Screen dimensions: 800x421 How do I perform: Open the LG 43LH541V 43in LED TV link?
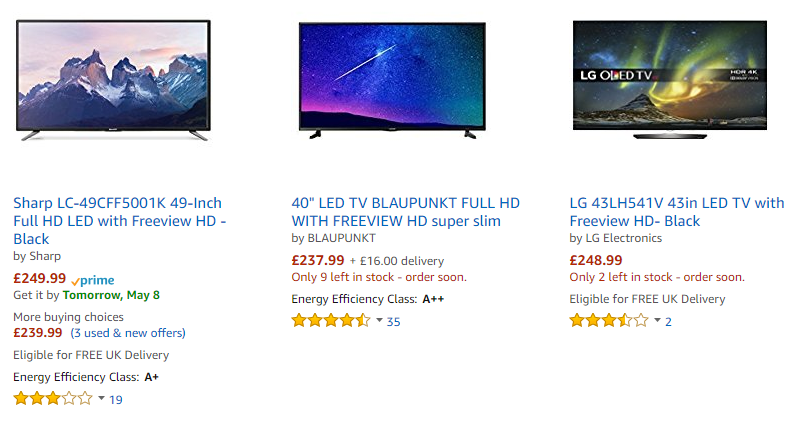[x=677, y=212]
